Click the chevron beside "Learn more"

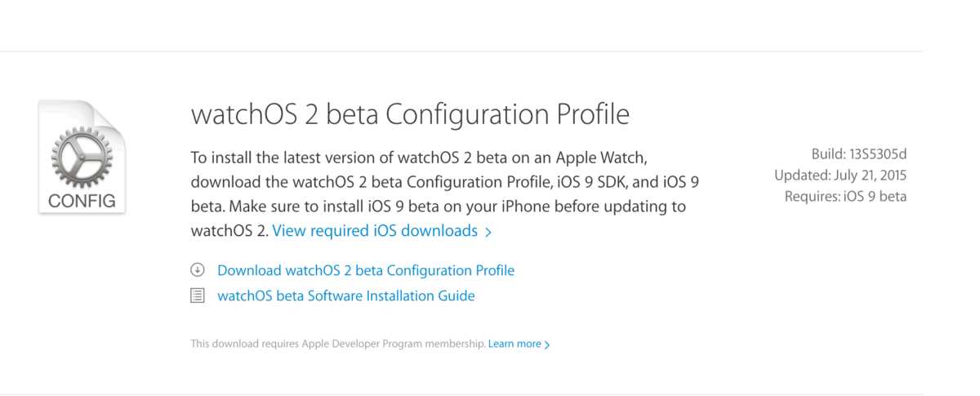(547, 345)
